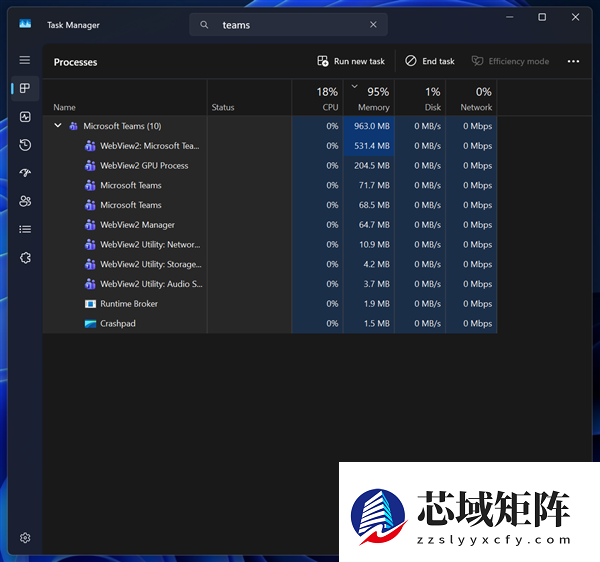The image size is (600, 562).
Task: Click the Crashpad process icon
Action: click(x=90, y=324)
